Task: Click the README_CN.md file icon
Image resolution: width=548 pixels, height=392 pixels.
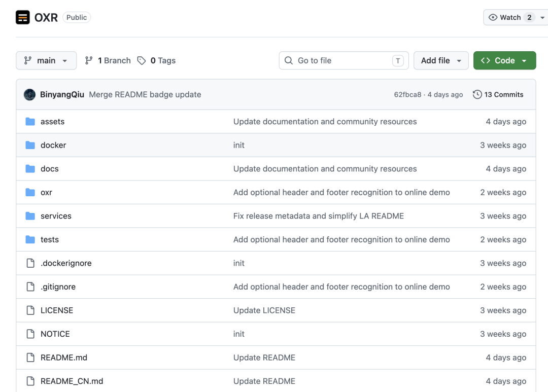Action: (30, 381)
